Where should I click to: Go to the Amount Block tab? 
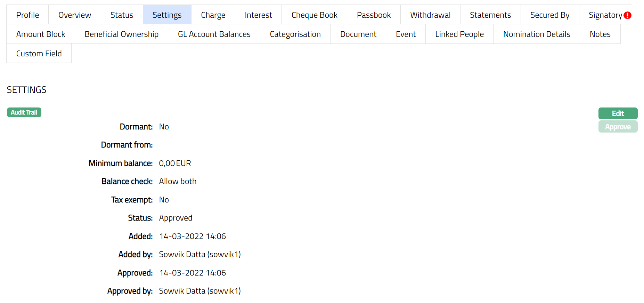tap(41, 34)
